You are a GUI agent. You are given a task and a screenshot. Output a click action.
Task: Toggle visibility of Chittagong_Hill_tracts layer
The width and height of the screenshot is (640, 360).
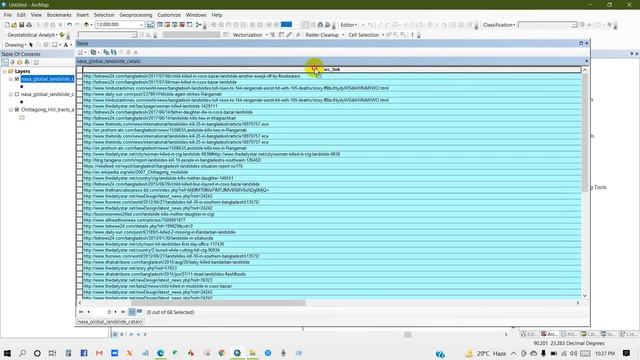pyautogui.click(x=17, y=110)
